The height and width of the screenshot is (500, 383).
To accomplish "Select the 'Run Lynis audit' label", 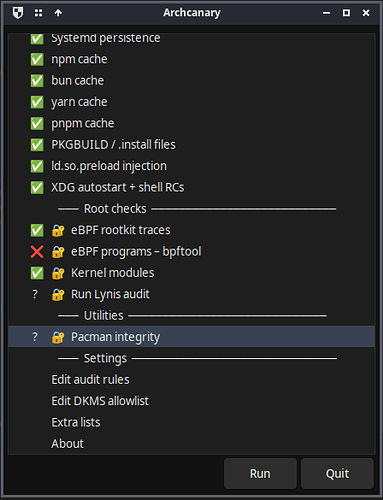I will [x=110, y=294].
